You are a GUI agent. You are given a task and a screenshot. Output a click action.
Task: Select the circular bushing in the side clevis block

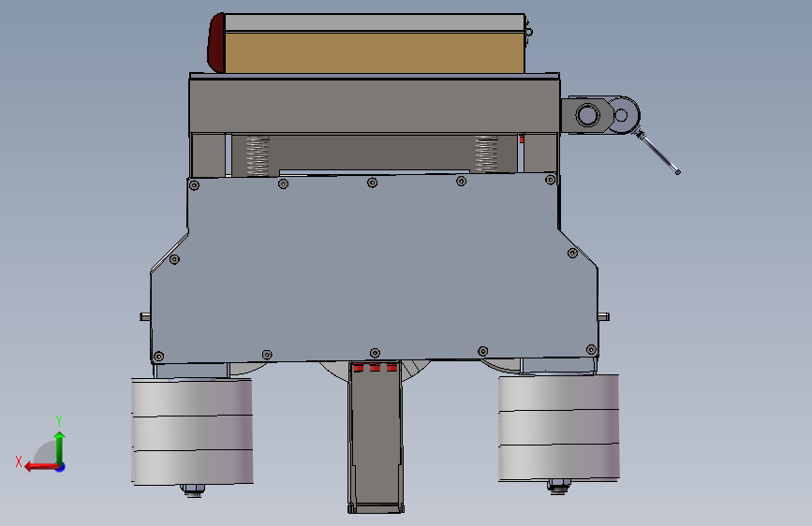point(587,115)
